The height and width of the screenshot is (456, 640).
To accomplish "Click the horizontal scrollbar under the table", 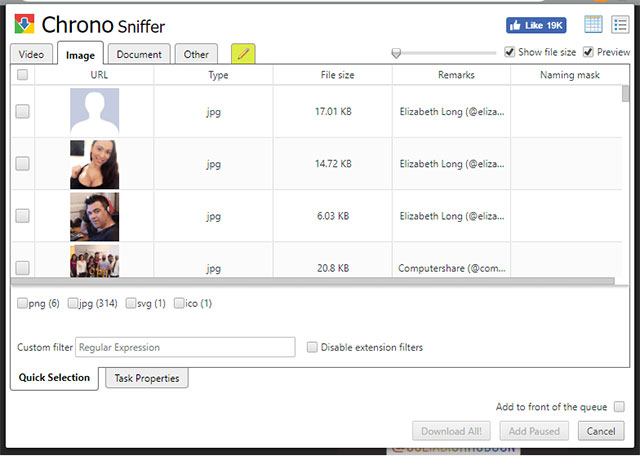I will (x=313, y=281).
